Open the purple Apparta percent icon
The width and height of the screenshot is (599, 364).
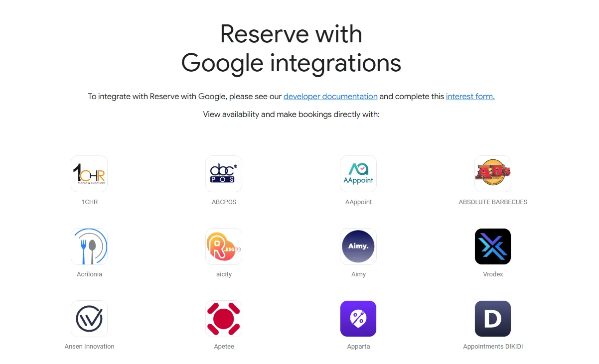click(358, 319)
